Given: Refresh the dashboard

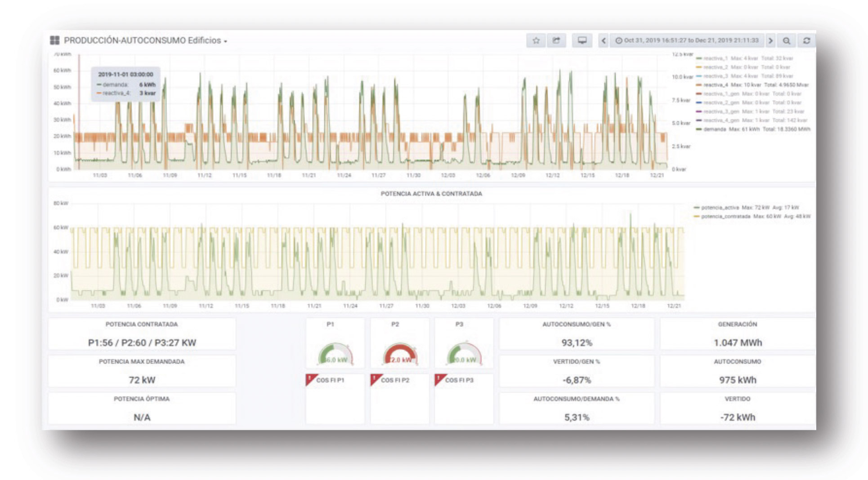Looking at the screenshot, I should 807,40.
